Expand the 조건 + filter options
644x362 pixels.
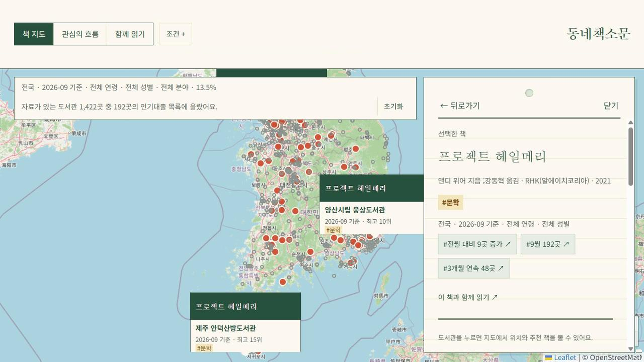tap(175, 34)
